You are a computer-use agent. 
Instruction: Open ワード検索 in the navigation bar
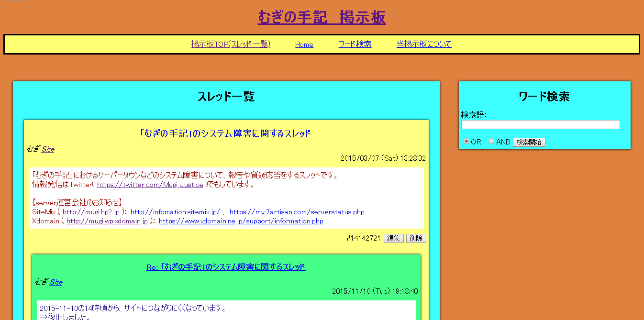tap(355, 44)
